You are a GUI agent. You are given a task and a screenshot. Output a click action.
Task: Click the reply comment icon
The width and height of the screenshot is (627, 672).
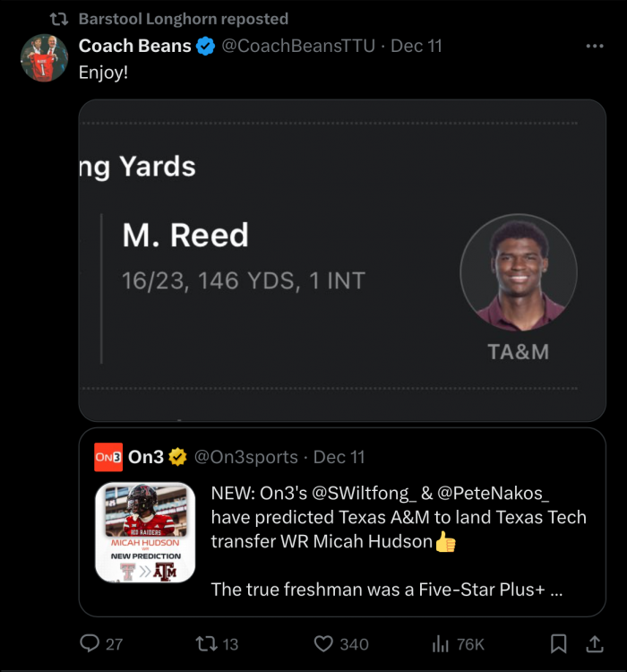pyautogui.click(x=90, y=643)
